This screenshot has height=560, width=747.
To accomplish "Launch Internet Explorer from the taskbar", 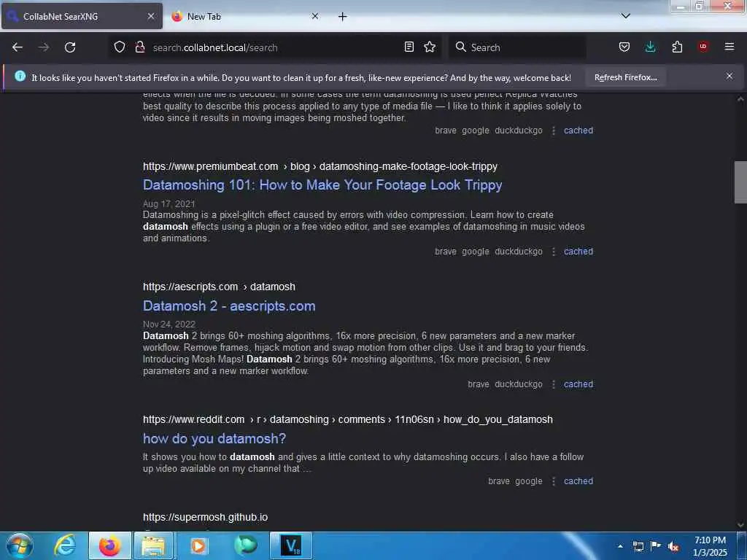I will [x=65, y=545].
